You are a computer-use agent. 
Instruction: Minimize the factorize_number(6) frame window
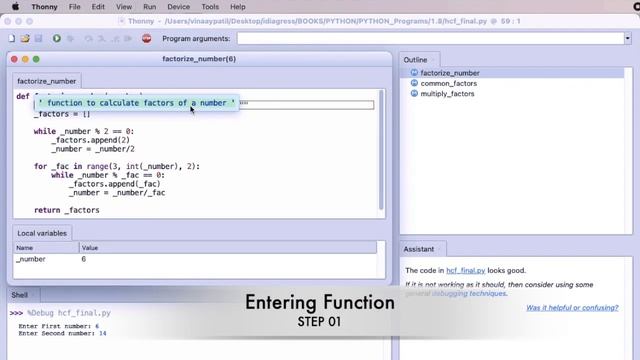click(25, 59)
